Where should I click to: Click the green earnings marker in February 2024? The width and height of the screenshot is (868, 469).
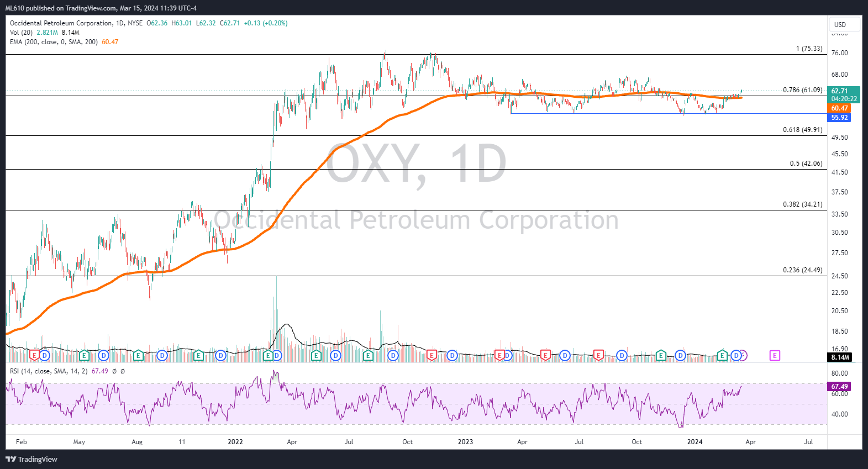tap(722, 355)
